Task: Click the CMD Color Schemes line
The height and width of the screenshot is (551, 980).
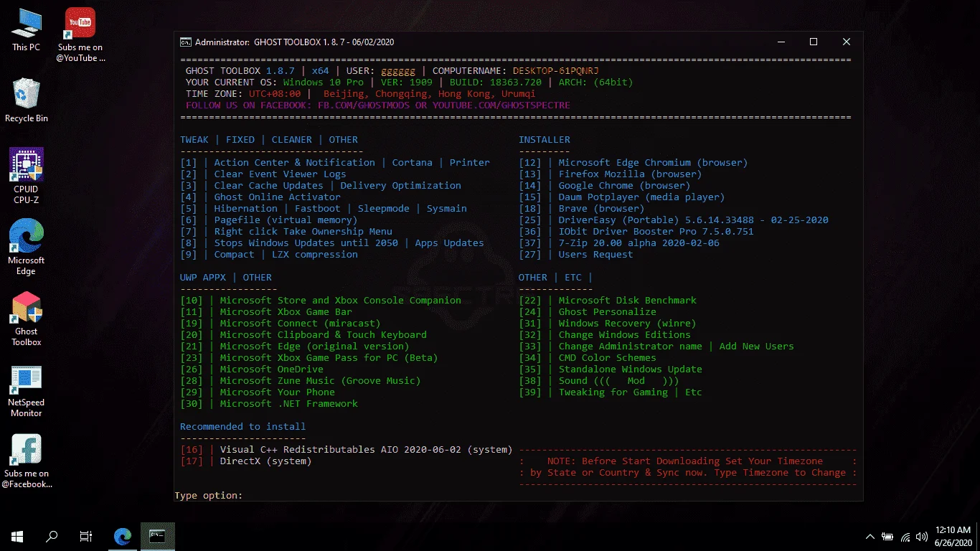Action: [588, 358]
